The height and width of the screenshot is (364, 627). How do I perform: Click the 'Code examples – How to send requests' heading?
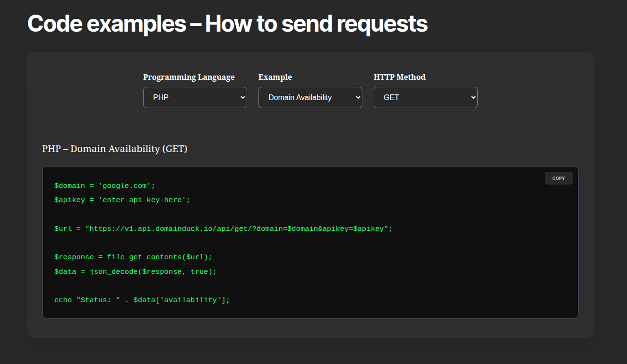click(x=227, y=23)
